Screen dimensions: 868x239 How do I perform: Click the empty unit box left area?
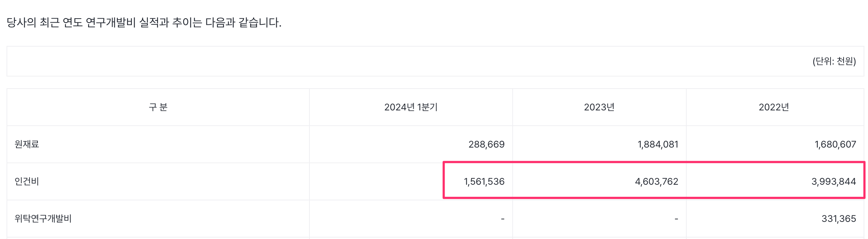tap(218, 61)
